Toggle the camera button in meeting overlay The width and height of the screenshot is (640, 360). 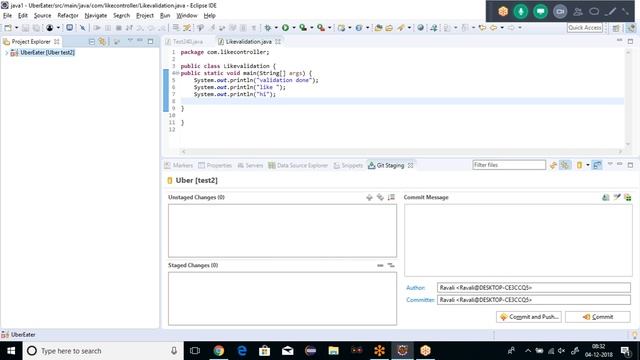(x=560, y=11)
